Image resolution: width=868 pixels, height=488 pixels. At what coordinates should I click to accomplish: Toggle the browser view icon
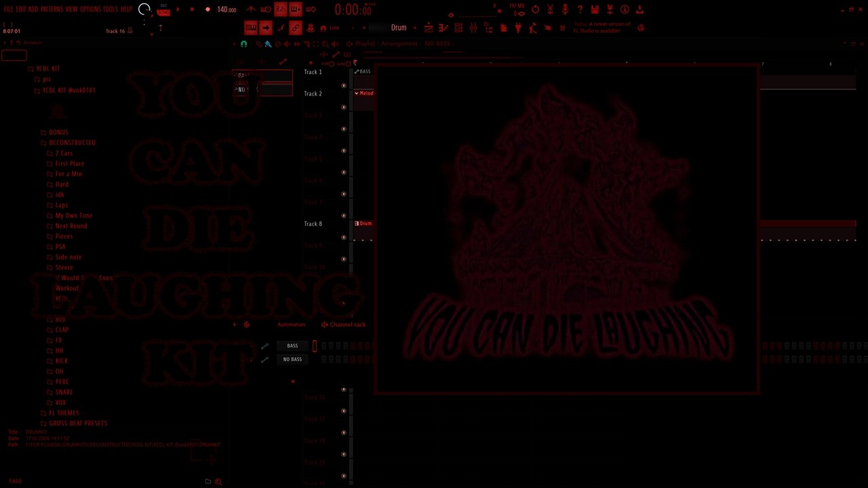coord(488,28)
